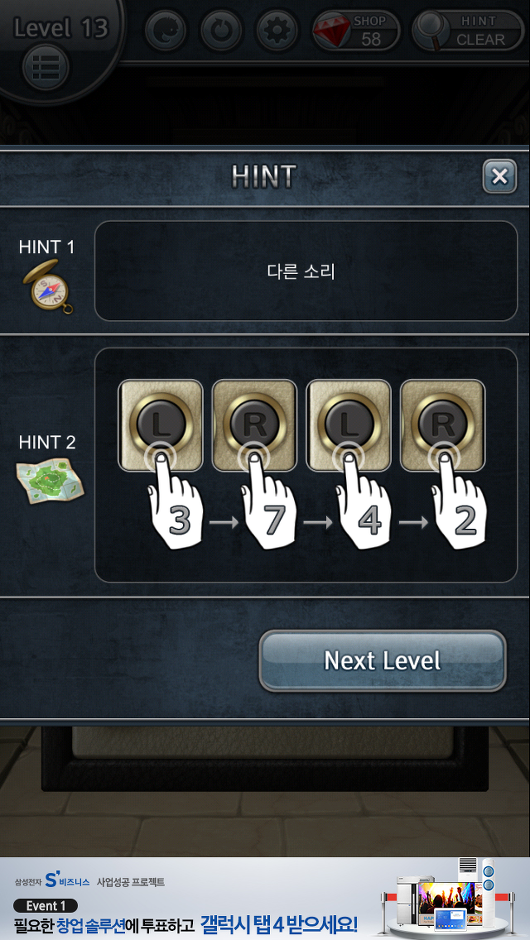Select the hint 1 text box
Viewport: 530px width, 940px height.
pyautogui.click(x=306, y=271)
